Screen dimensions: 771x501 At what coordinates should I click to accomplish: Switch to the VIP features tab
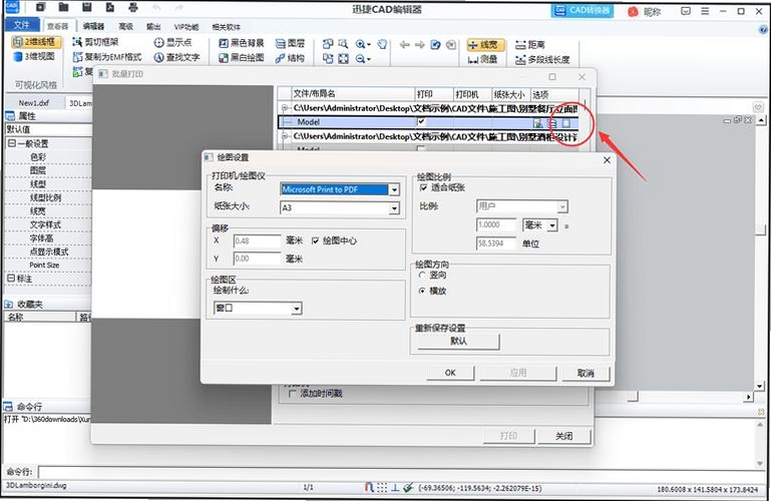tap(186, 27)
